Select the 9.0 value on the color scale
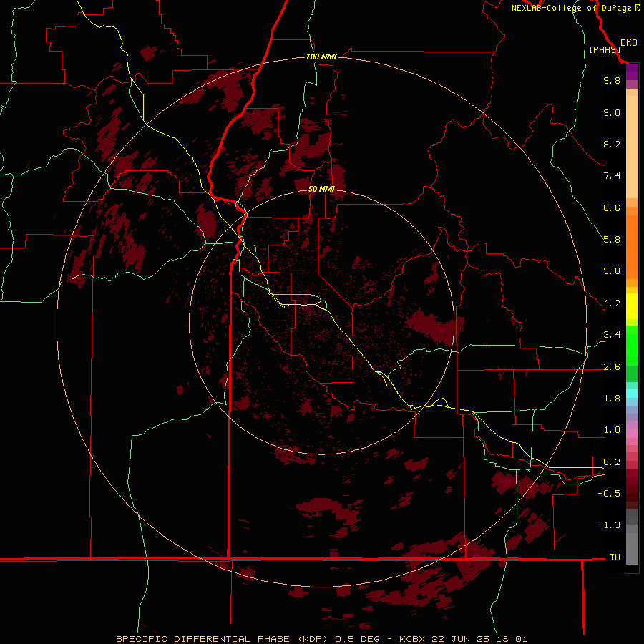644x644 pixels. 612,112
